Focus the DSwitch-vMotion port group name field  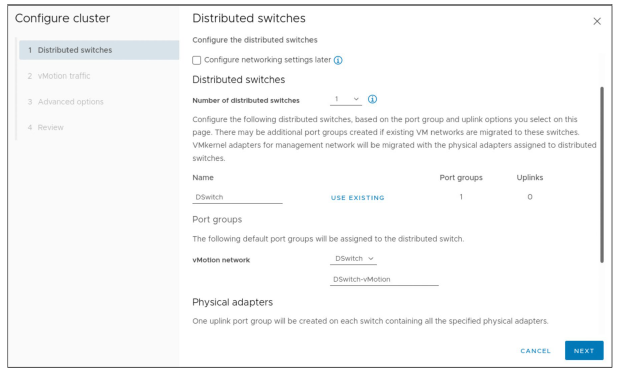(384, 279)
